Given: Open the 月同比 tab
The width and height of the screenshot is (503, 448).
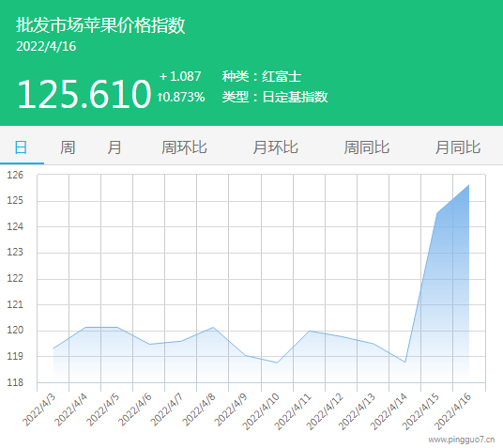Looking at the screenshot, I should click(x=458, y=147).
